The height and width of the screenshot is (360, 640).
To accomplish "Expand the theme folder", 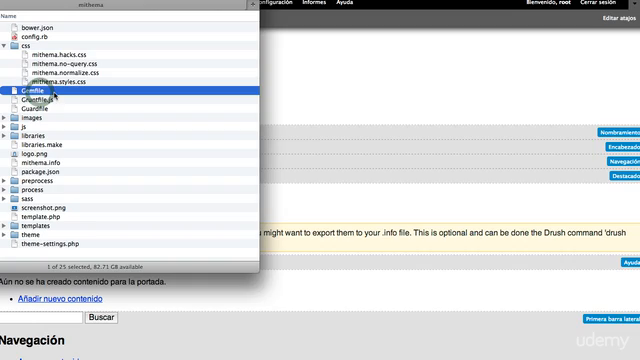I will point(4,235).
